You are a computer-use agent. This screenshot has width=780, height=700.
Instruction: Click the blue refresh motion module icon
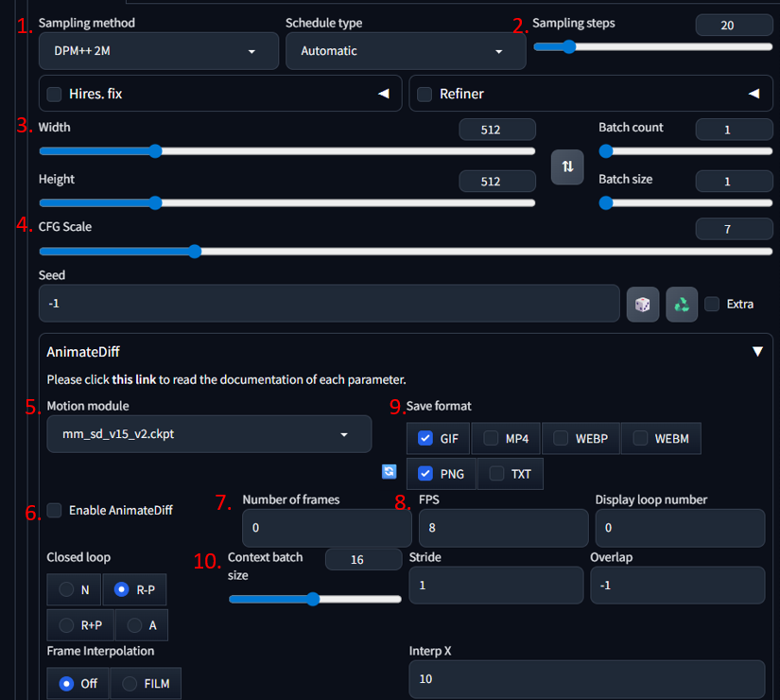389,471
